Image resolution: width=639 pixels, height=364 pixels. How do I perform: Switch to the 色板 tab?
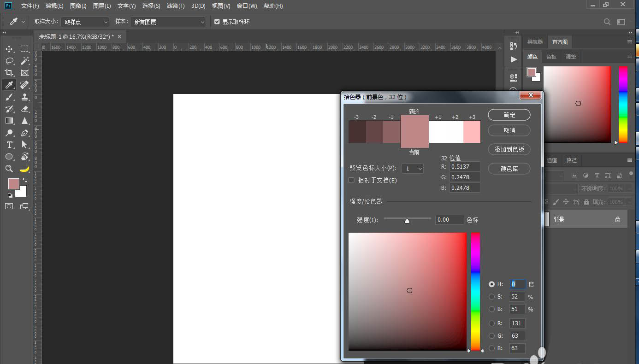click(551, 57)
